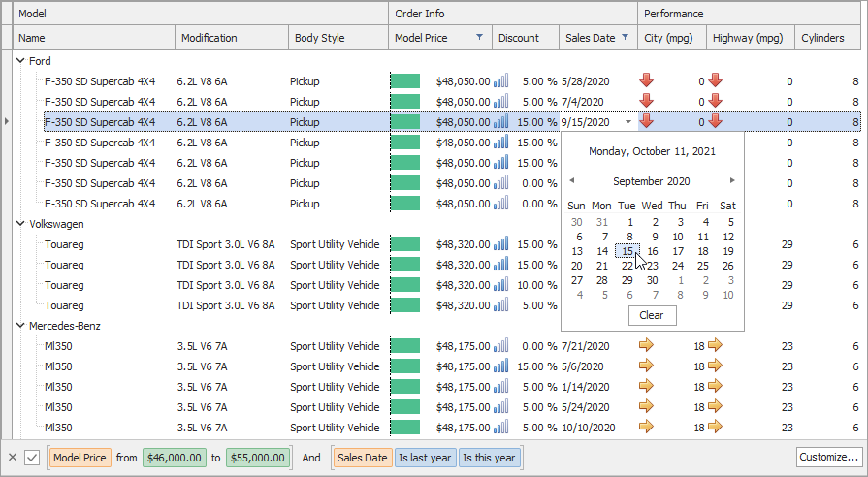Click yellow arrow in 7/21/2020 City cell
The image size is (868, 477).
[646, 345]
